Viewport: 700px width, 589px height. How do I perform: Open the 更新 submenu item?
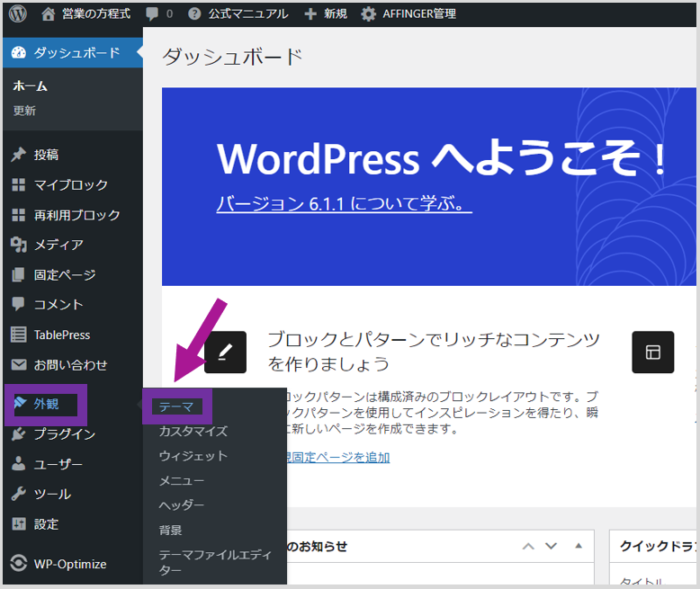[24, 111]
